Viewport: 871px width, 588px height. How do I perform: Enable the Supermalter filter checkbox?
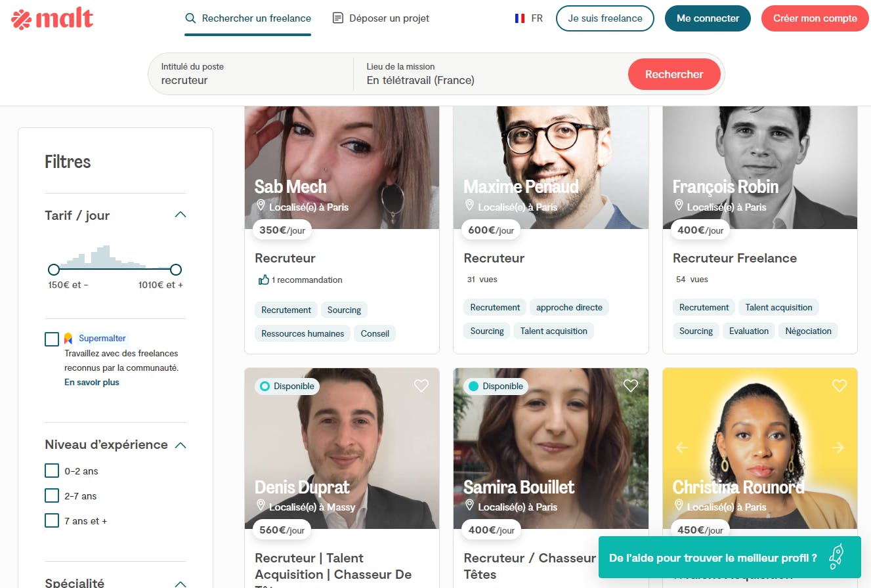click(x=52, y=339)
